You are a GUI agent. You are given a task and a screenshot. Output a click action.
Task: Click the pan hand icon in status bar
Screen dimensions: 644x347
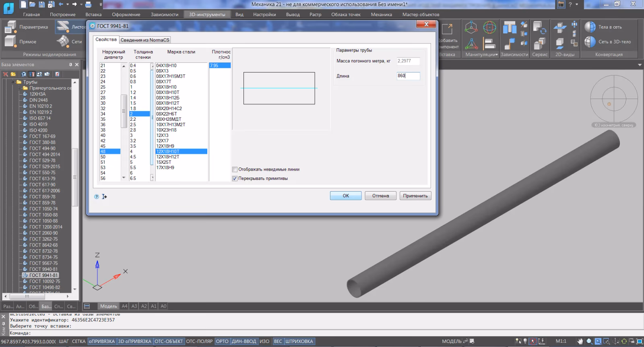tap(580, 341)
